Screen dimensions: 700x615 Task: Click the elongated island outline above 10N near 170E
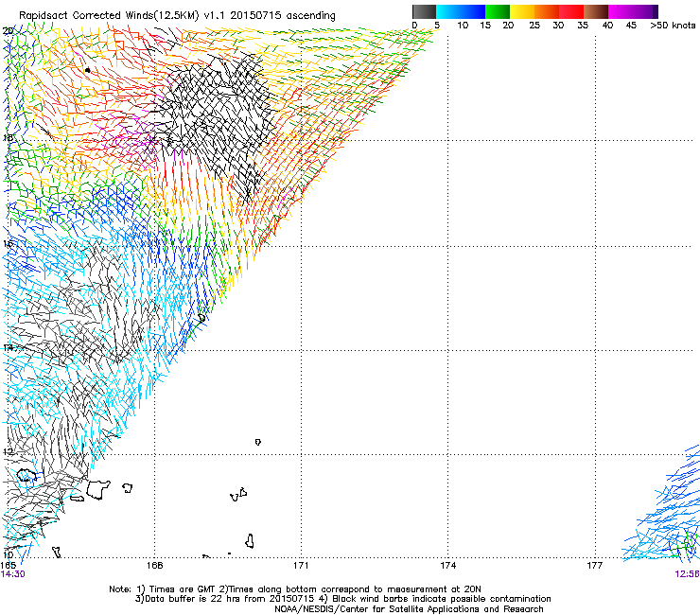[x=250, y=541]
